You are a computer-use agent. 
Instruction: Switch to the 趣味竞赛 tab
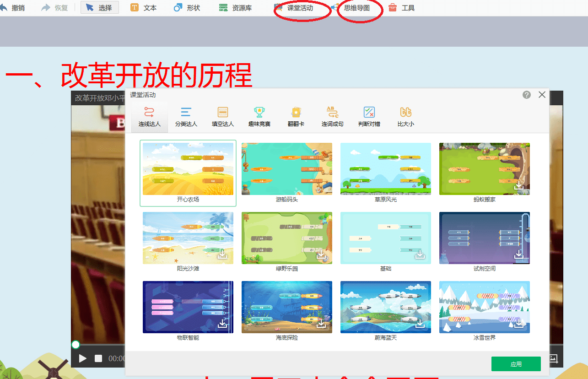click(259, 117)
